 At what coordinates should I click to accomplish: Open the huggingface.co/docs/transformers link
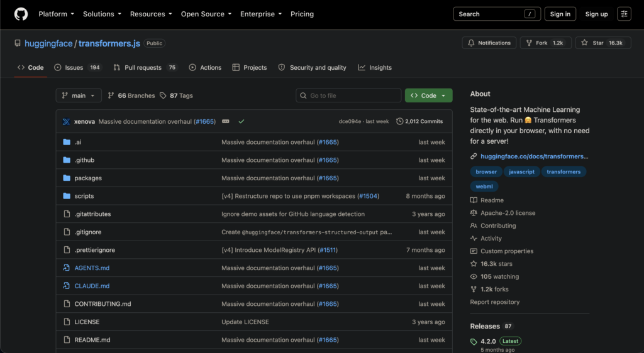pyautogui.click(x=535, y=156)
